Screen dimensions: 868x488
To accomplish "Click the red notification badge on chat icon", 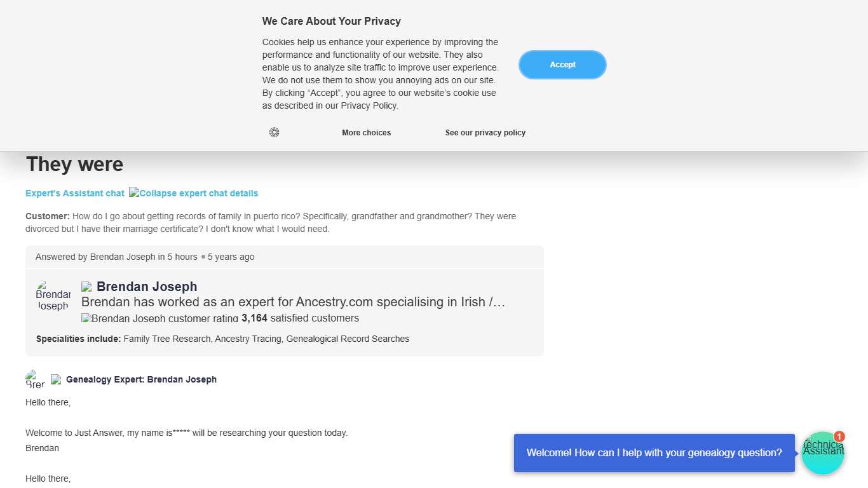I will (839, 437).
